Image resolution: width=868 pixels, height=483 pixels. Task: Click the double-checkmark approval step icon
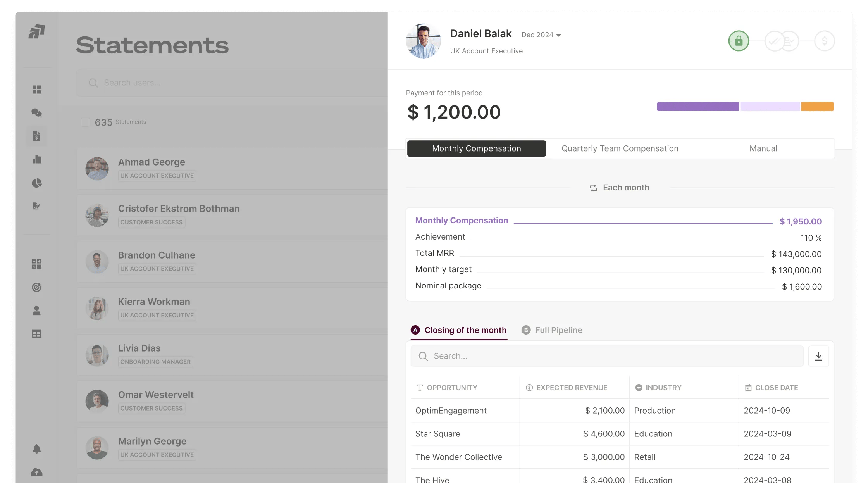coord(774,41)
